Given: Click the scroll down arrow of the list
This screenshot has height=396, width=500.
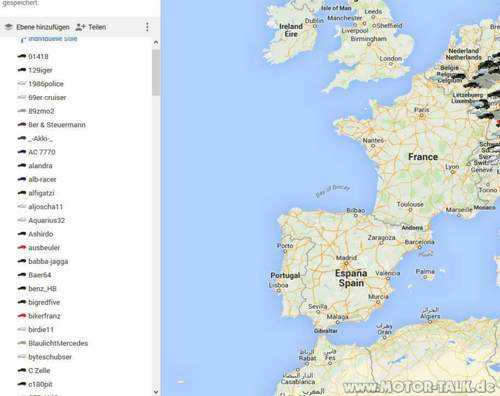Looking at the screenshot, I should (156, 392).
